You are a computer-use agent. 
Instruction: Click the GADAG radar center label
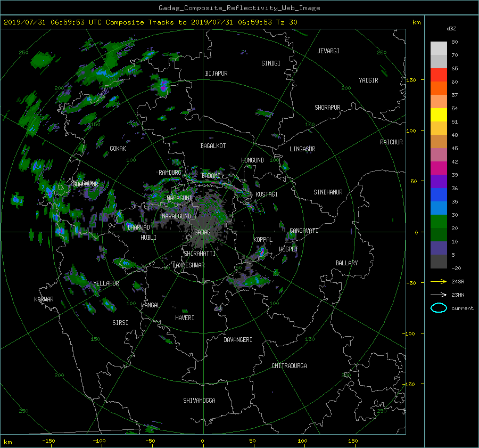click(x=202, y=232)
